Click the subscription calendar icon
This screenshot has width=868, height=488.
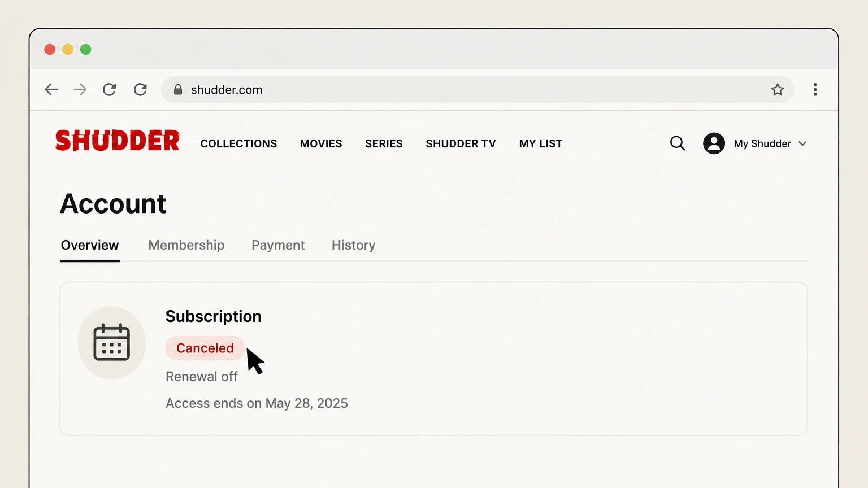112,342
